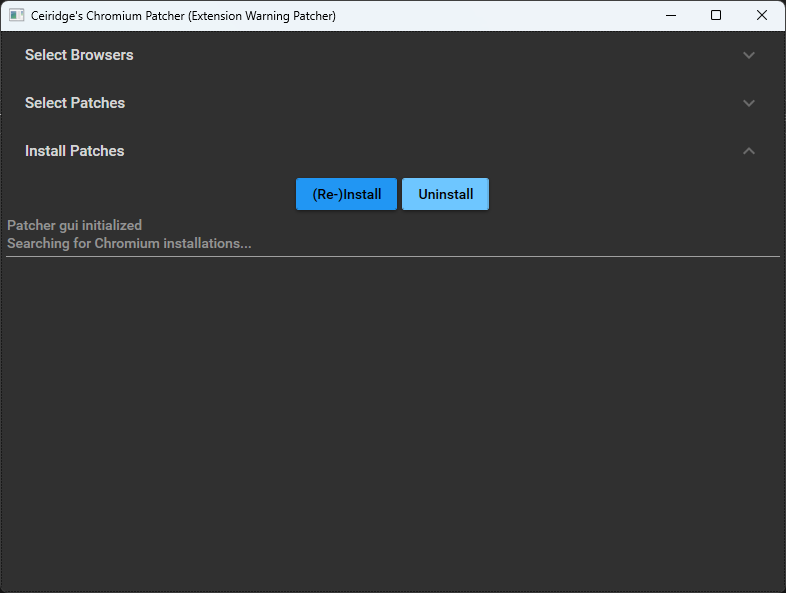Select the 'Patcher gui initialized' log line
Image resolution: width=786 pixels, height=593 pixels.
pos(74,226)
